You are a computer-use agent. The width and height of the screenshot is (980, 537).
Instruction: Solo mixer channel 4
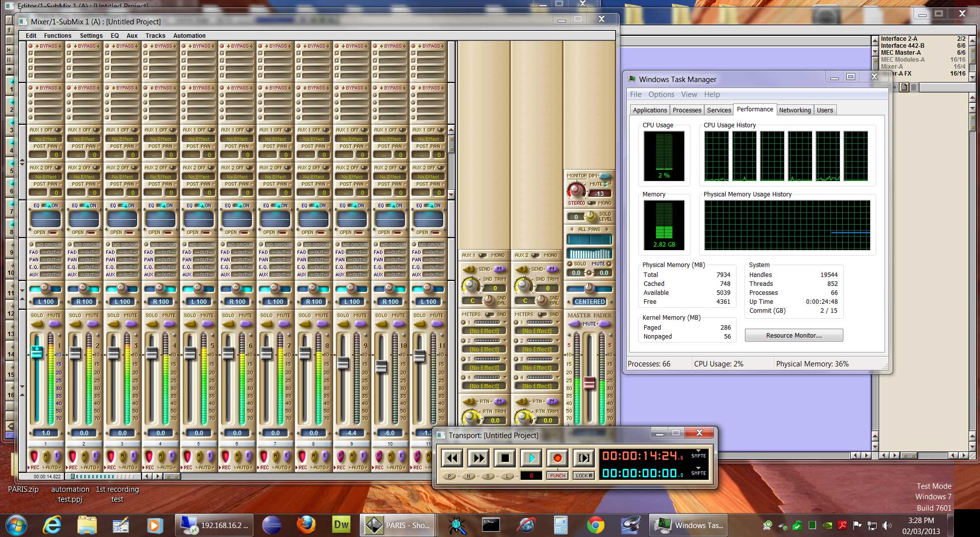click(x=152, y=324)
